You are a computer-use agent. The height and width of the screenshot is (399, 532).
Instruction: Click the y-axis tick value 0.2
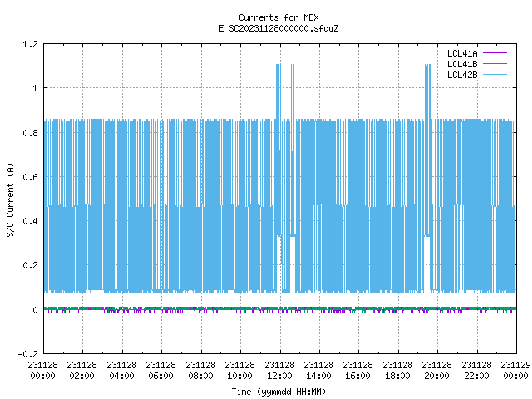30,265
